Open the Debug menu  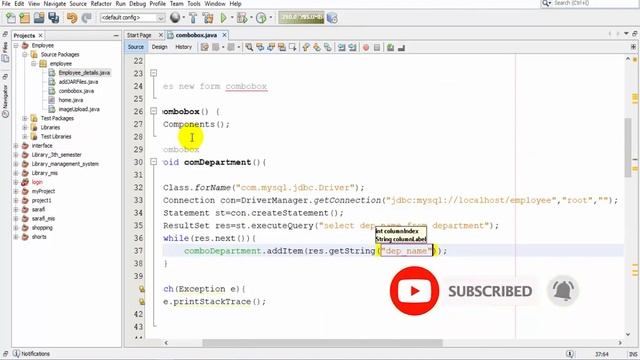[138, 4]
